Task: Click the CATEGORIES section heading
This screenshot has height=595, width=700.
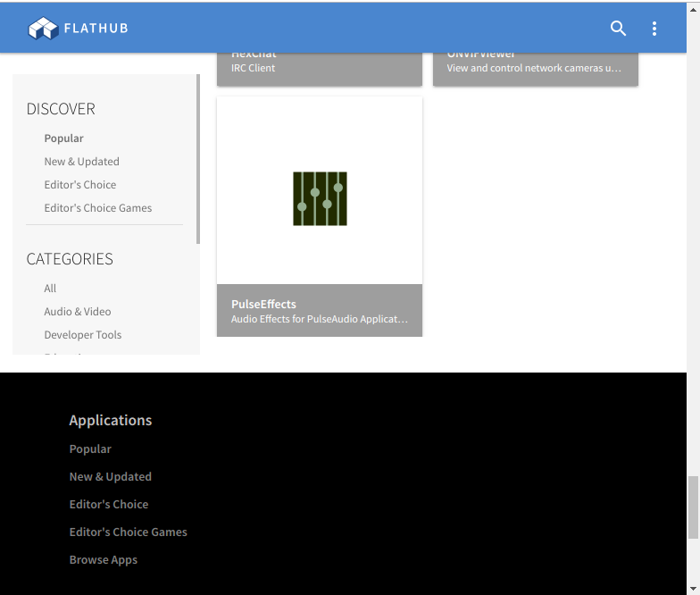Action: 70,259
